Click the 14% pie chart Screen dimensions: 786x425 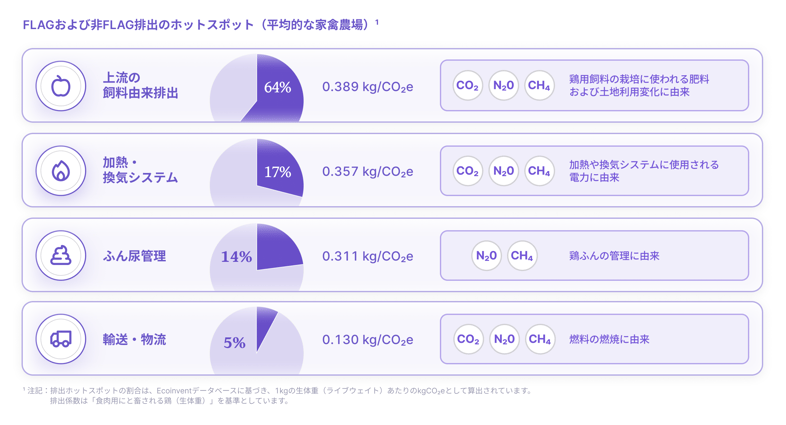257,258
